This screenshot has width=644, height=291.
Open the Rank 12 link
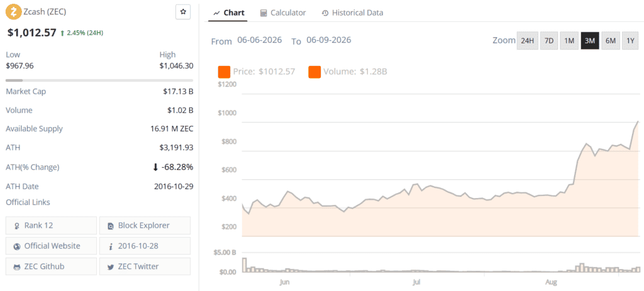pyautogui.click(x=52, y=226)
